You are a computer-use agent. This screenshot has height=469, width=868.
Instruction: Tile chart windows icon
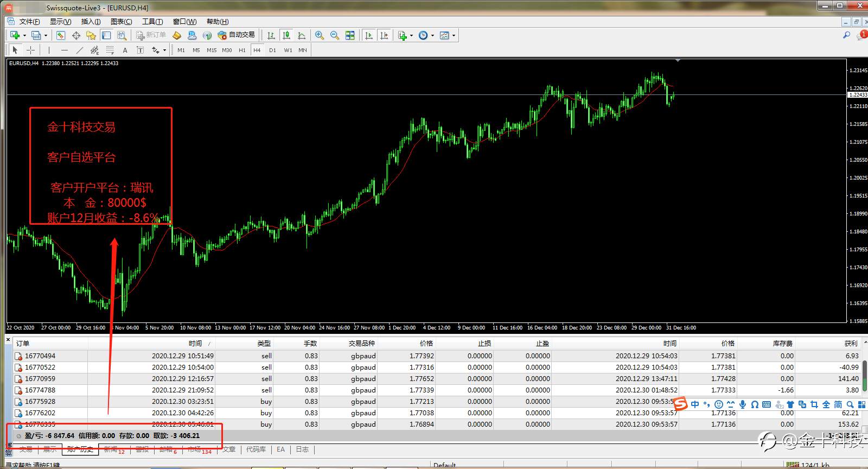tap(350, 35)
